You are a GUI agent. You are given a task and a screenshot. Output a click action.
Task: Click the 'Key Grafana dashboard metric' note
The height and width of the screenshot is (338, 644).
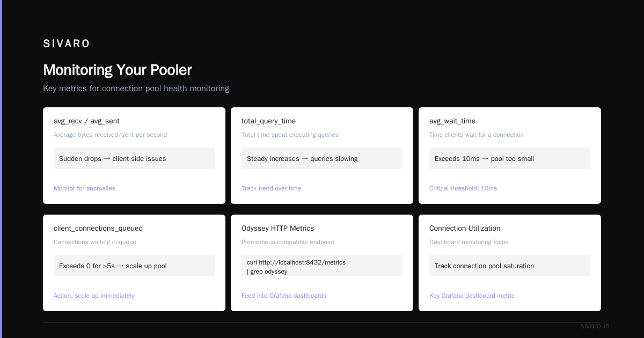pos(472,296)
